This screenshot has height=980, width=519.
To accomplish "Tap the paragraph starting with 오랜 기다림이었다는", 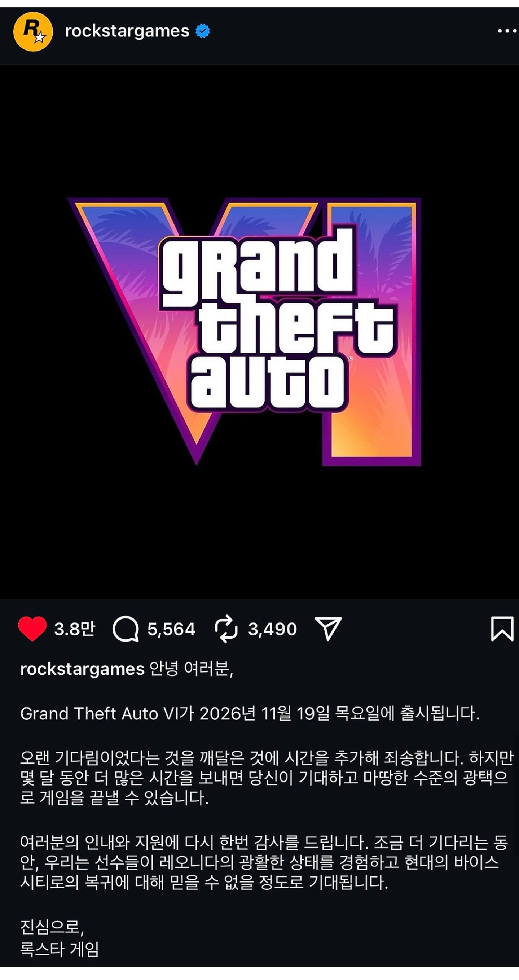I will (267, 778).
